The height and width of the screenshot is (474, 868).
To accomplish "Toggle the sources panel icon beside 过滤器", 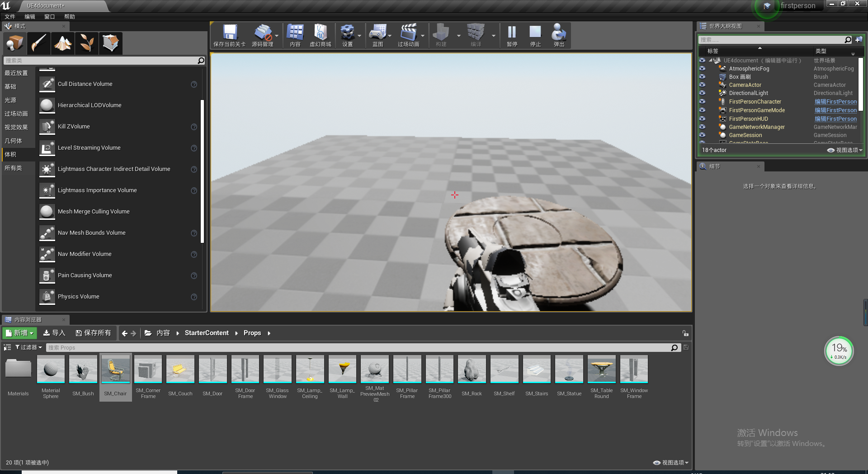I will point(7,347).
